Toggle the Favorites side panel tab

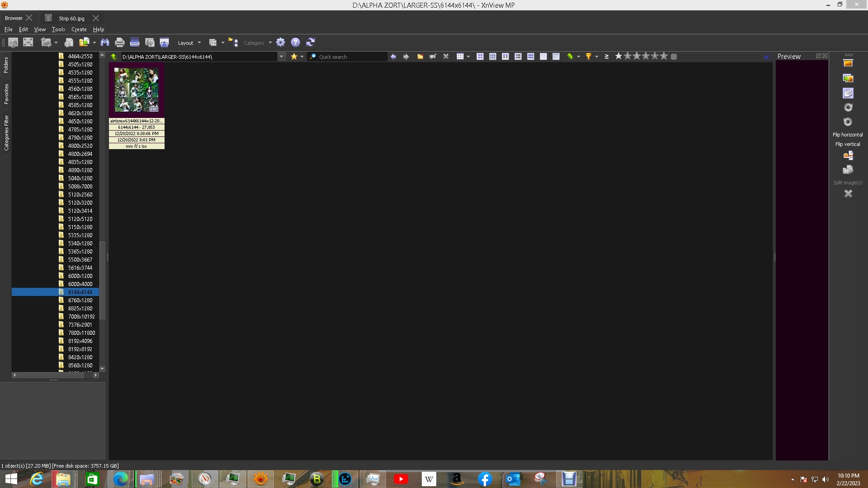click(x=6, y=94)
